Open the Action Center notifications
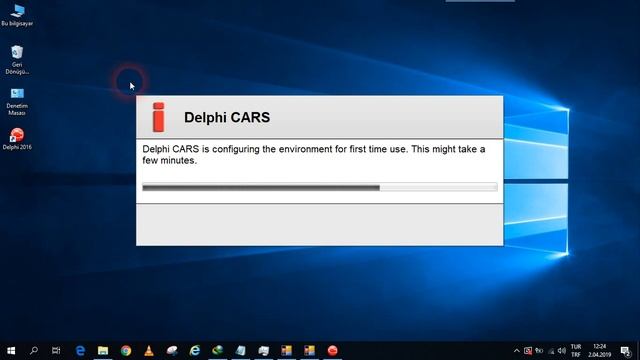640x360 pixels. [x=625, y=351]
